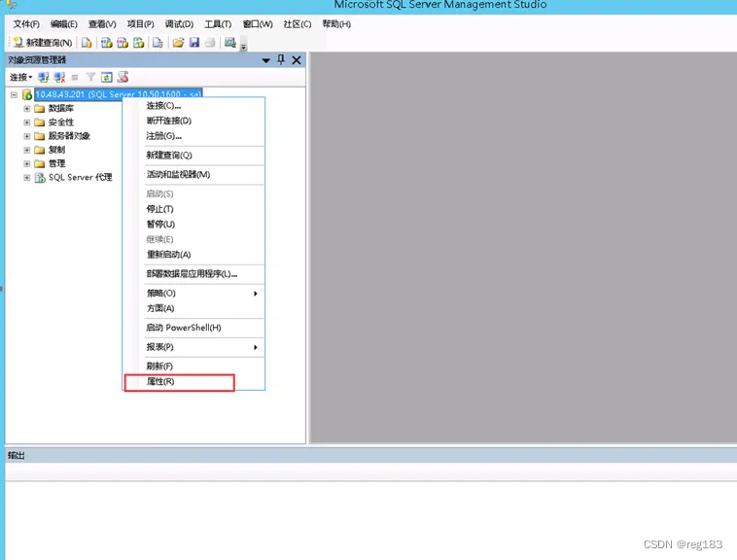Screen dimensions: 737x560
Task: Click the 数据库 folder icon
Action: tap(40, 109)
